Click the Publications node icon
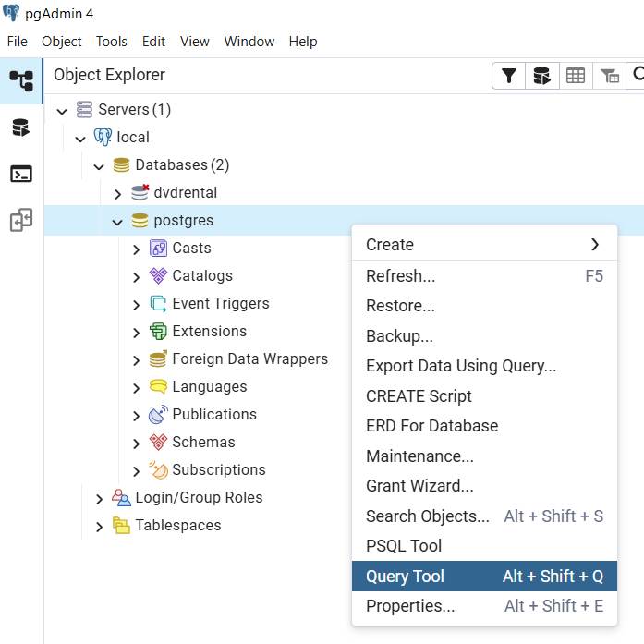This screenshot has height=644, width=644. [x=158, y=415]
